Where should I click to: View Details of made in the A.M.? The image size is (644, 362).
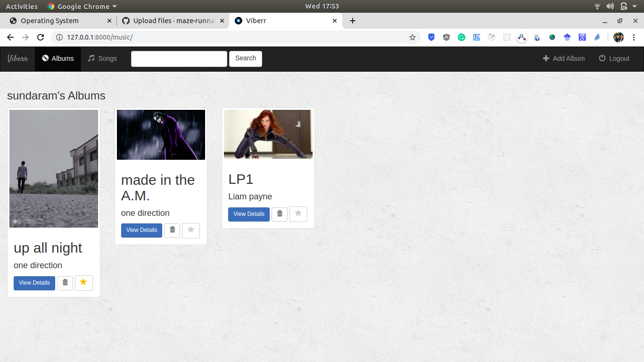coord(142,230)
